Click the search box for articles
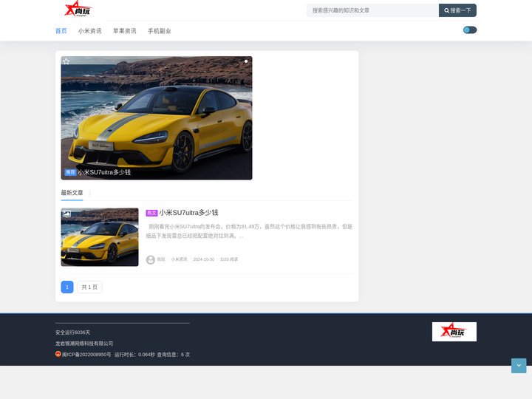 (372, 10)
